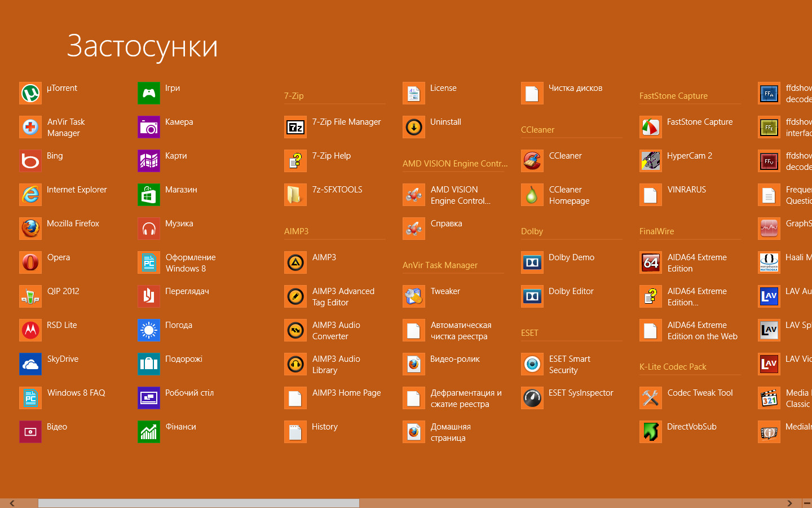Click the History label

(x=325, y=427)
